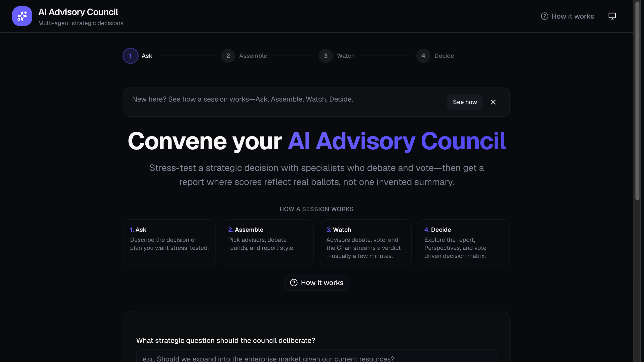Select step 4 Decide in the stepper
This screenshot has width=644, height=362.
coord(435,56)
